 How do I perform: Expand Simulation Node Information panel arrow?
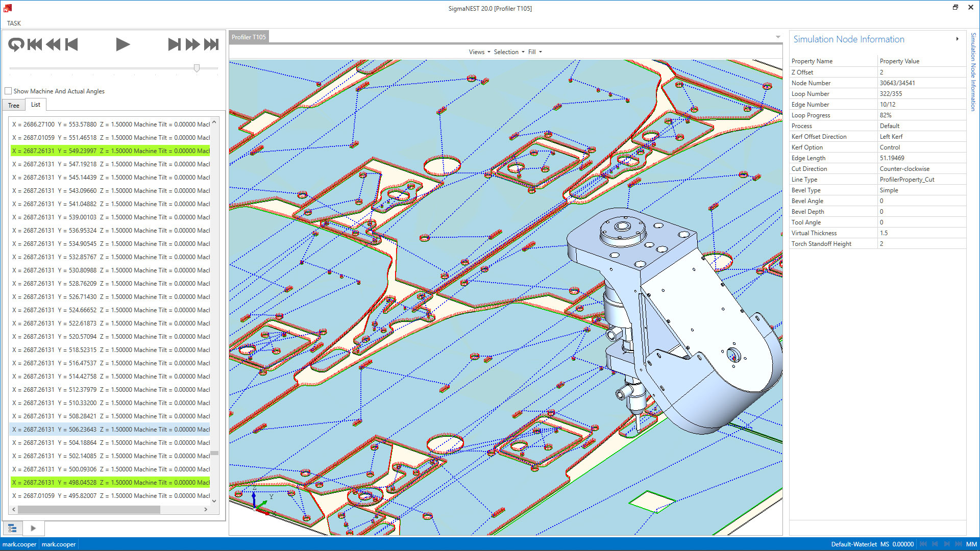[957, 39]
